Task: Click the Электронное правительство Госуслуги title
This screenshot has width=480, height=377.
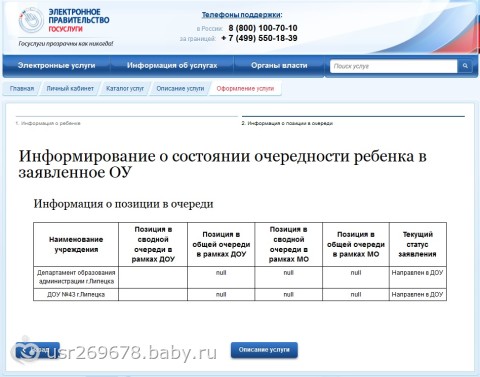Action: pyautogui.click(x=79, y=20)
